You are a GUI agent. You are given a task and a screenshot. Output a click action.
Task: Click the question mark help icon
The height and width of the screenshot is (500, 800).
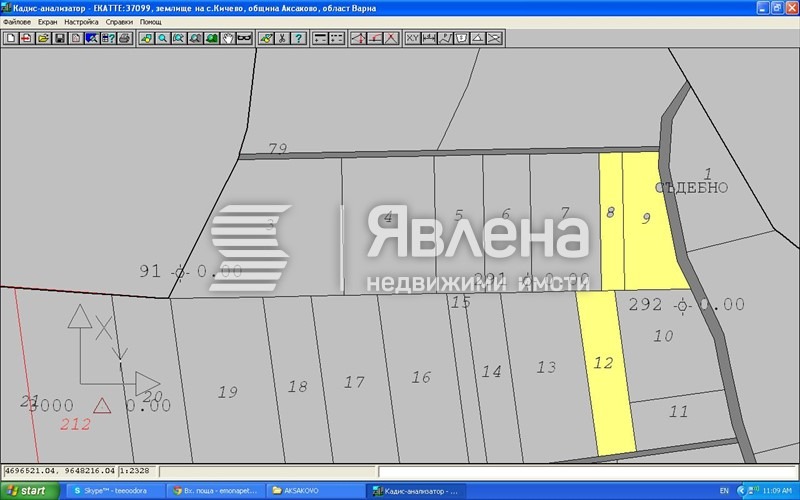(299, 39)
